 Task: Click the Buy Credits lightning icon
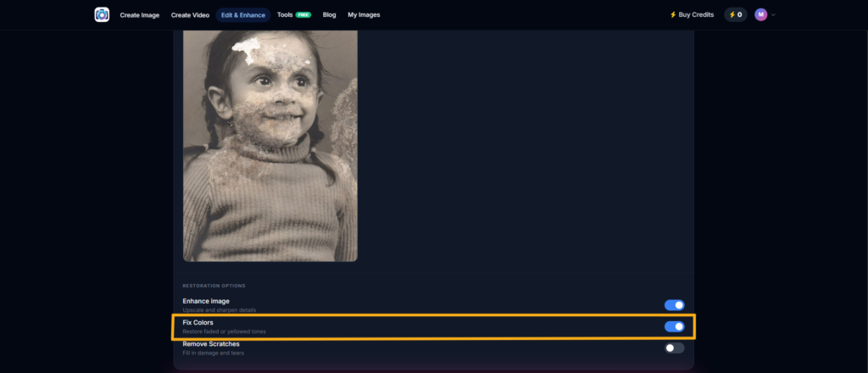673,15
